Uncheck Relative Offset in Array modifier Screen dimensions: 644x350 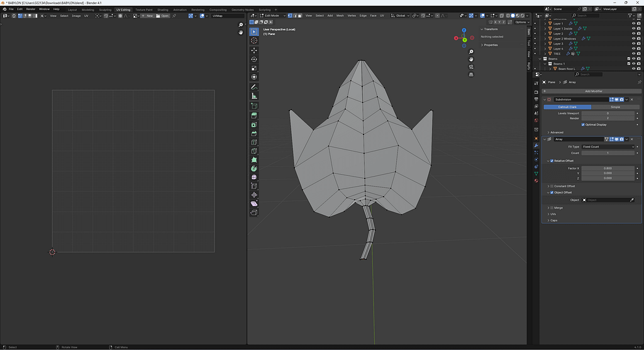pos(552,161)
